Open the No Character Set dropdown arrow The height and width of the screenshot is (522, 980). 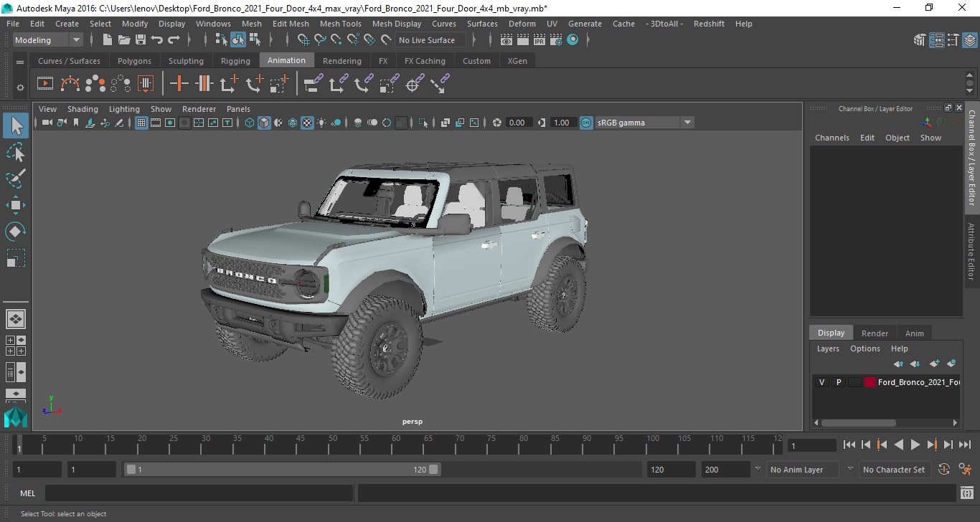coord(850,469)
